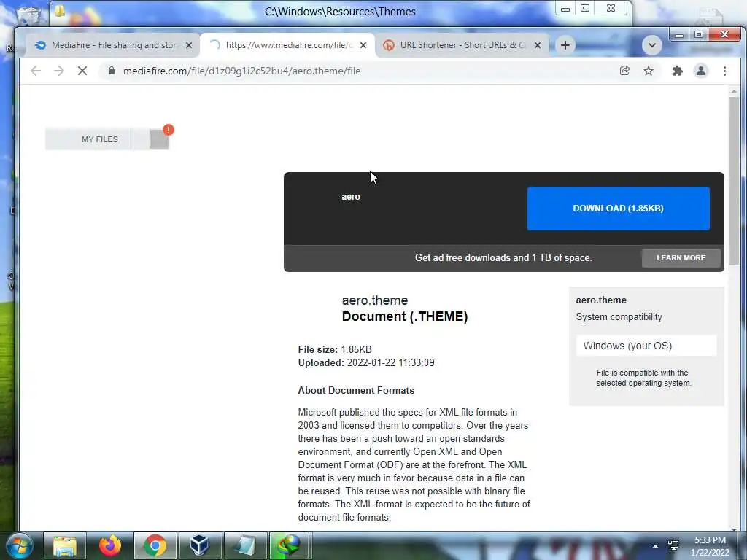This screenshot has height=560, width=747.
Task: Go back to the previous page
Action: coord(36,71)
